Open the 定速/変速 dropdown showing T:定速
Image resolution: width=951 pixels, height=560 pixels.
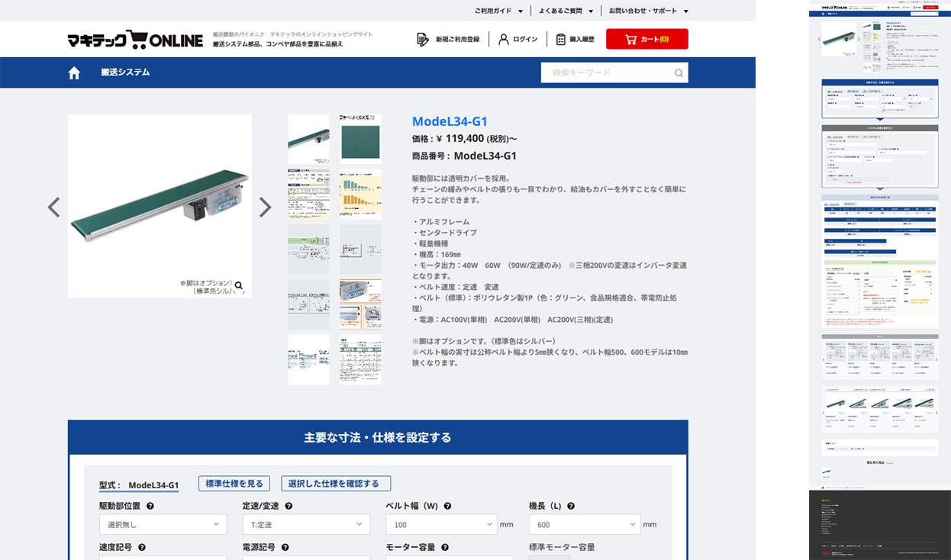[x=306, y=524]
